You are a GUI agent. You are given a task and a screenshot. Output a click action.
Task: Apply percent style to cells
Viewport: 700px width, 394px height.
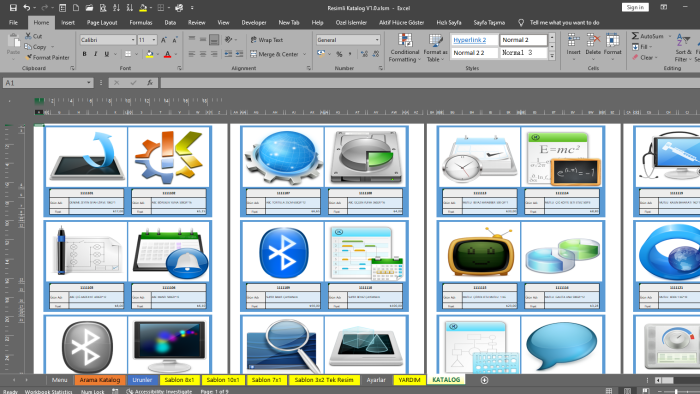(339, 54)
